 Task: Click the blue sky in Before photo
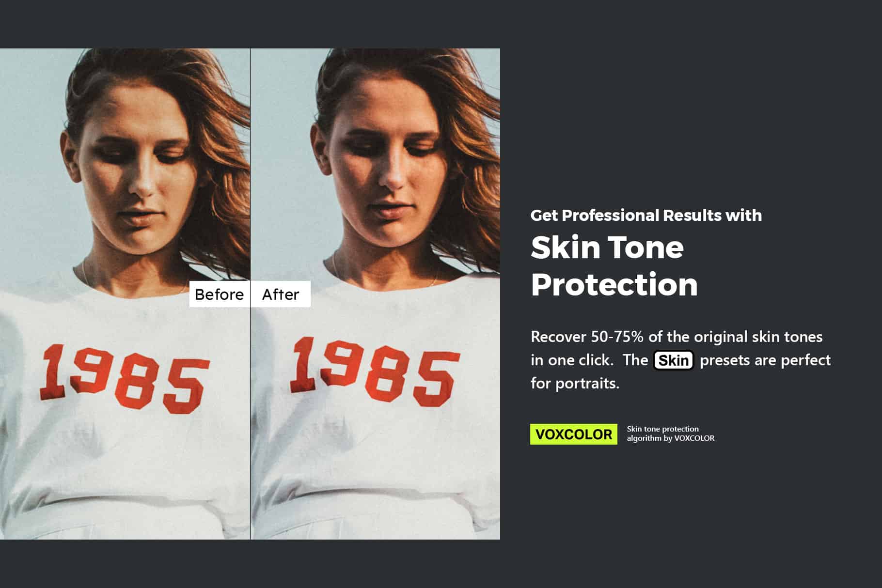coord(29,145)
